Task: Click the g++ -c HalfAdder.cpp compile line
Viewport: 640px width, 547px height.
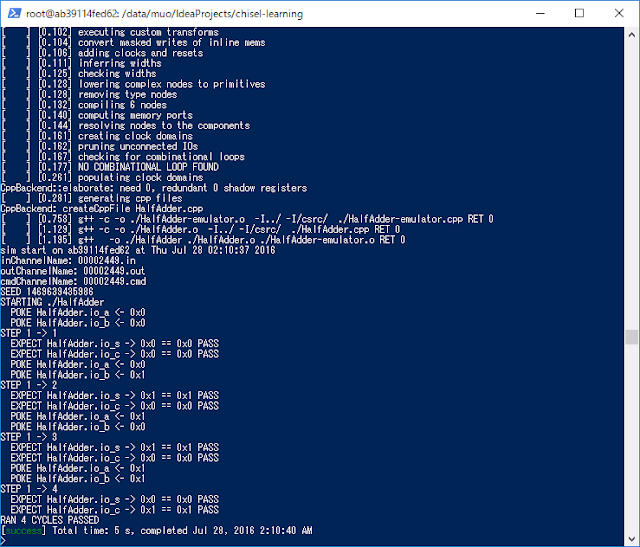Action: pyautogui.click(x=200, y=229)
